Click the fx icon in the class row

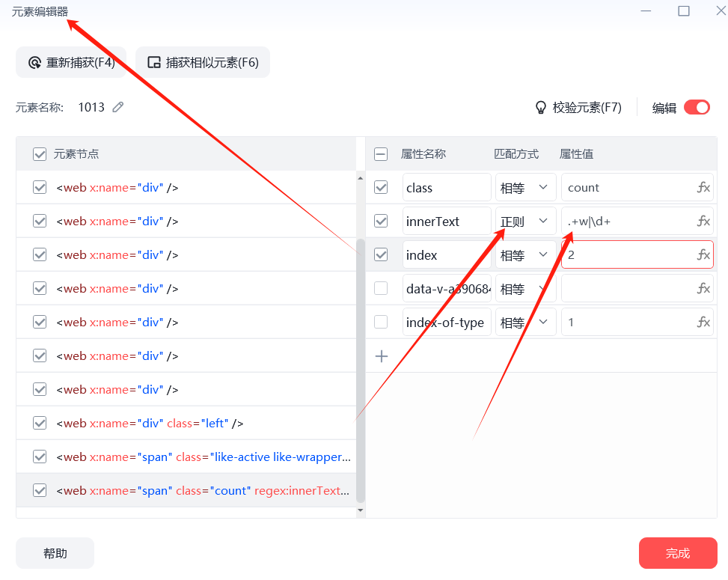(x=703, y=188)
